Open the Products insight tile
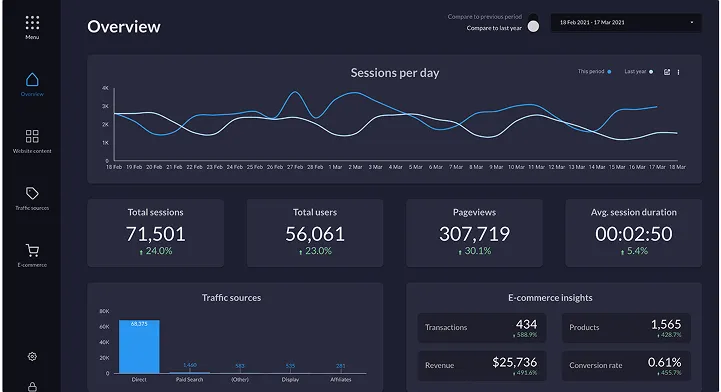The height and width of the screenshot is (392, 721). tap(626, 328)
